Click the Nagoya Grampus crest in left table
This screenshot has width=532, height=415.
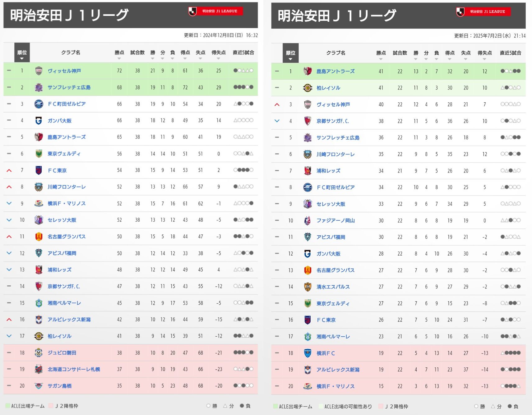point(39,237)
